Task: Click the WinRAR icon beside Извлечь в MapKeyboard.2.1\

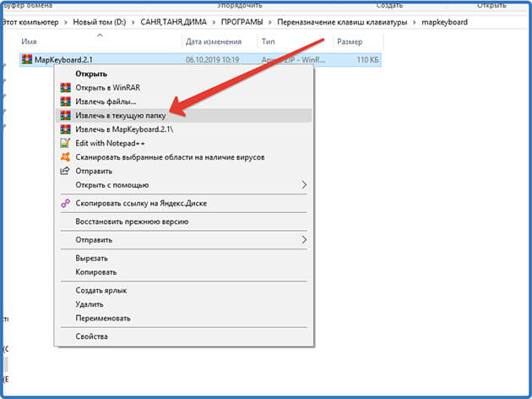Action: tap(66, 129)
